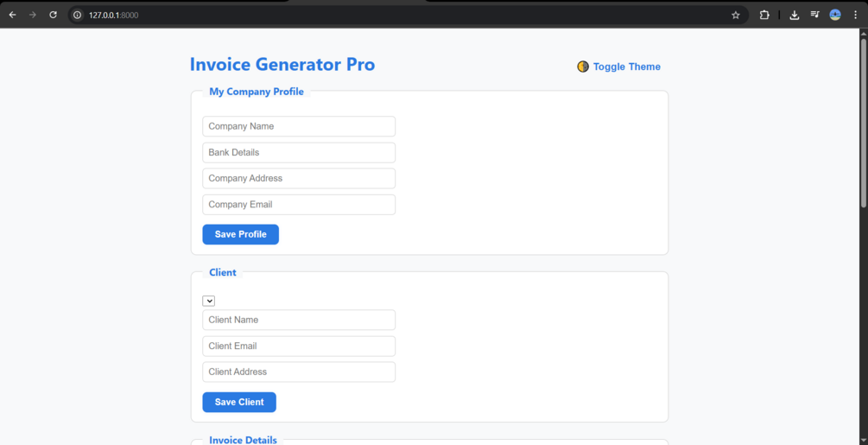Image resolution: width=868 pixels, height=445 pixels.
Task: Open the browser profile avatar
Action: (835, 15)
